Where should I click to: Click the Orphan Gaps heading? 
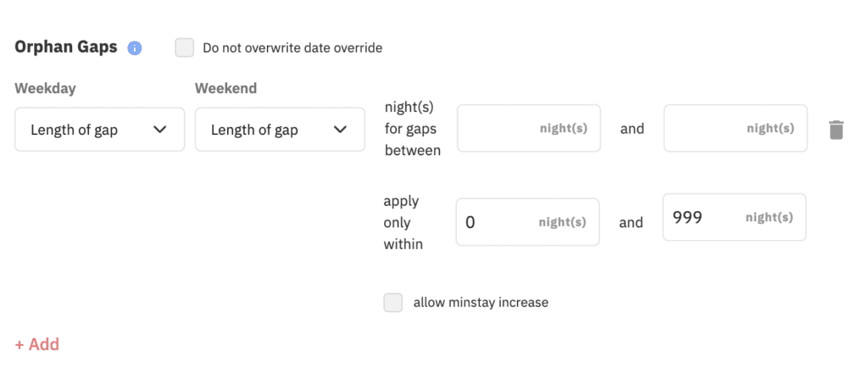[x=66, y=47]
